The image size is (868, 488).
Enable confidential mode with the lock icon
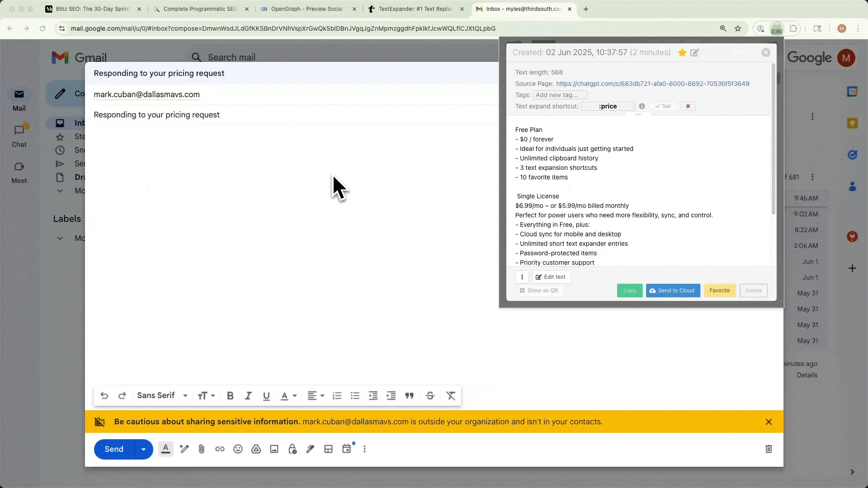point(292,449)
